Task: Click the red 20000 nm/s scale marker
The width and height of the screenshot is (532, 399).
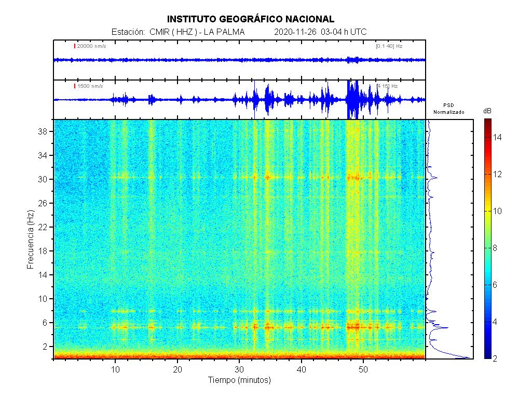Action: [75, 46]
